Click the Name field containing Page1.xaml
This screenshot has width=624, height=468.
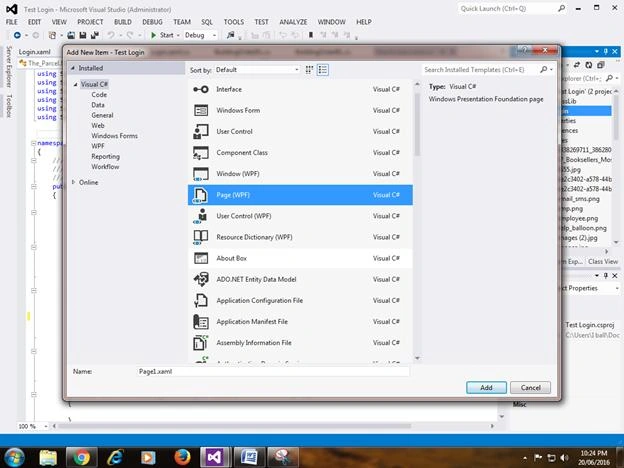point(273,371)
